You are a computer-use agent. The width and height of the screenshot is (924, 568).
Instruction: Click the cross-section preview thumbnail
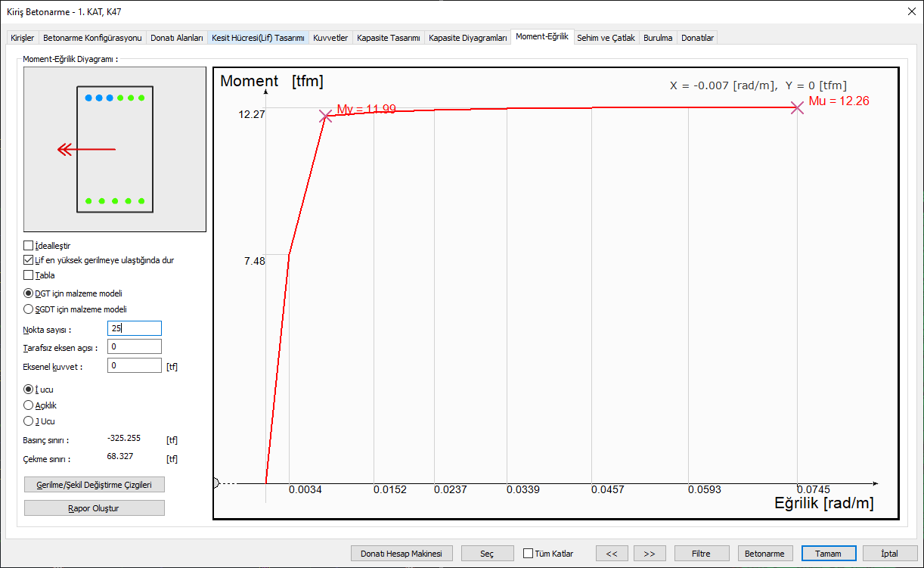[x=115, y=149]
